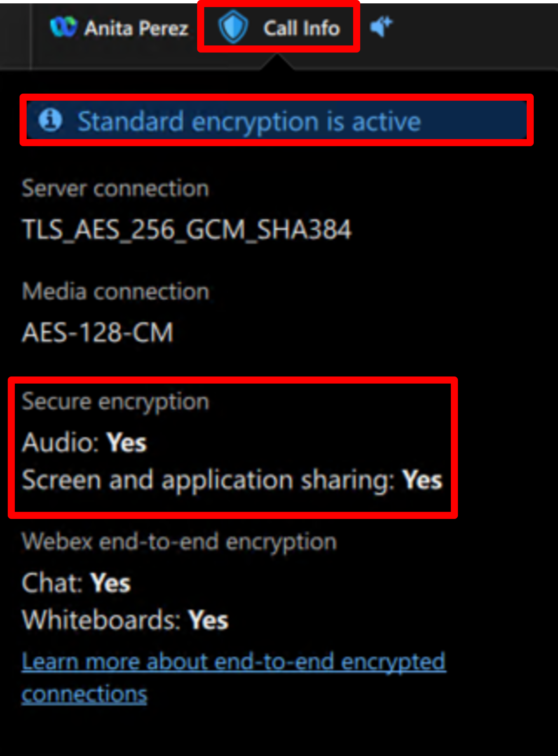Select the TLS_AES_256_GCM_SHA384 cipher value
The width and height of the screenshot is (558, 756).
(x=187, y=230)
